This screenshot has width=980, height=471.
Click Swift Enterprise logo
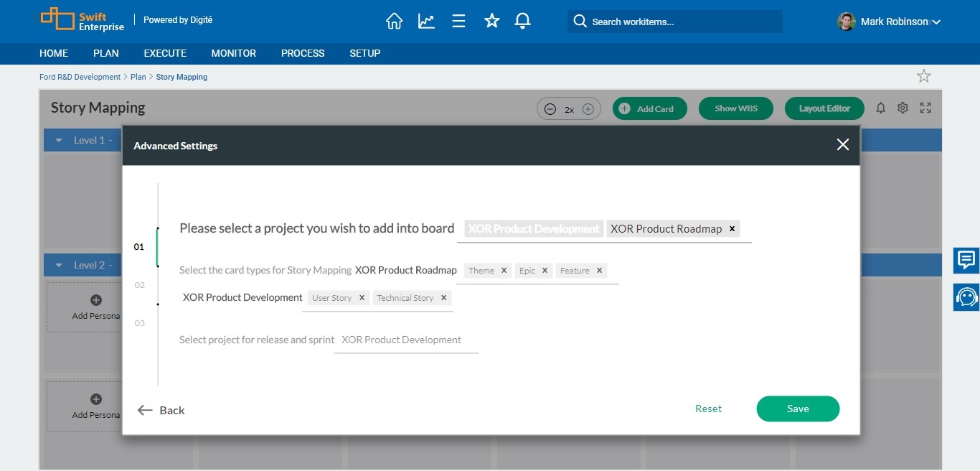(x=82, y=19)
